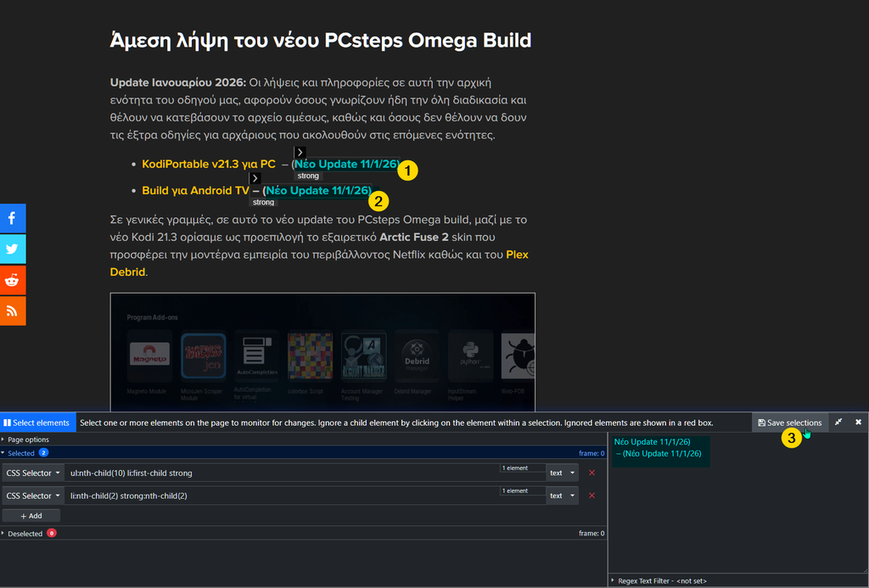Click the Save selections button
869x588 pixels.
point(790,423)
